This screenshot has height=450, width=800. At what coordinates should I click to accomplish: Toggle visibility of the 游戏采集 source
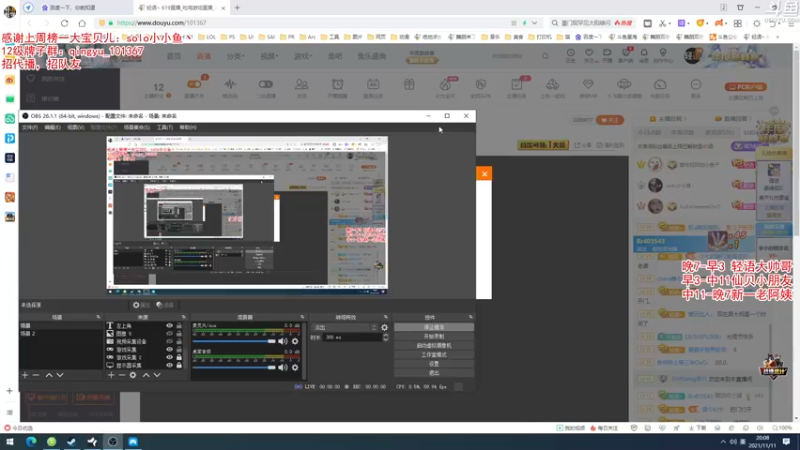(169, 349)
